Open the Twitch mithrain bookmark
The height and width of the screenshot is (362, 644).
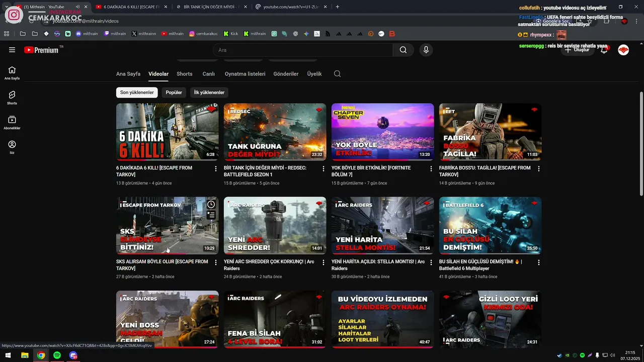[115, 34]
